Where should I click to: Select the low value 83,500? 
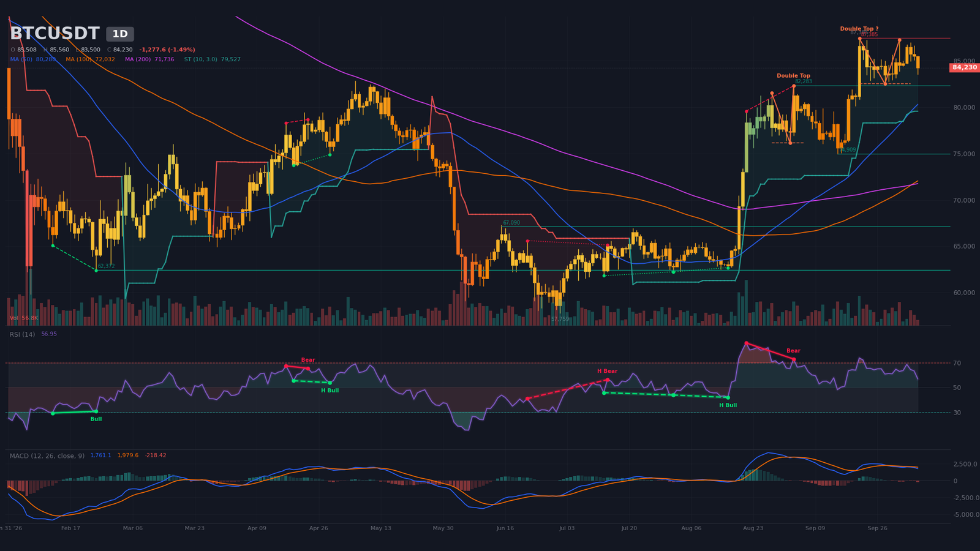coord(91,50)
